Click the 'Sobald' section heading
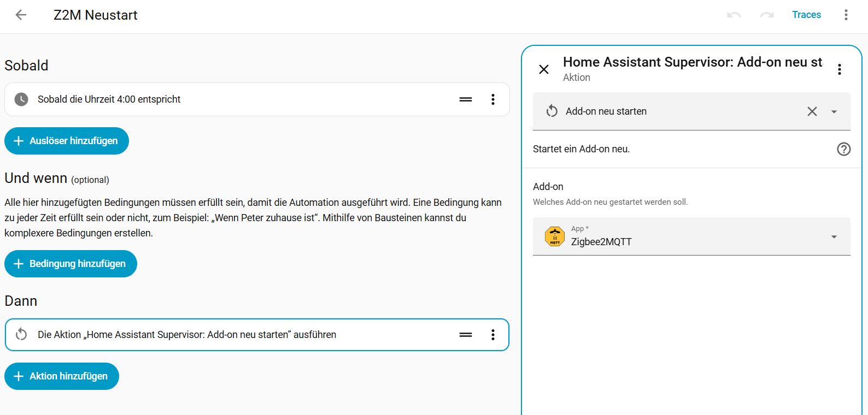 [x=26, y=66]
